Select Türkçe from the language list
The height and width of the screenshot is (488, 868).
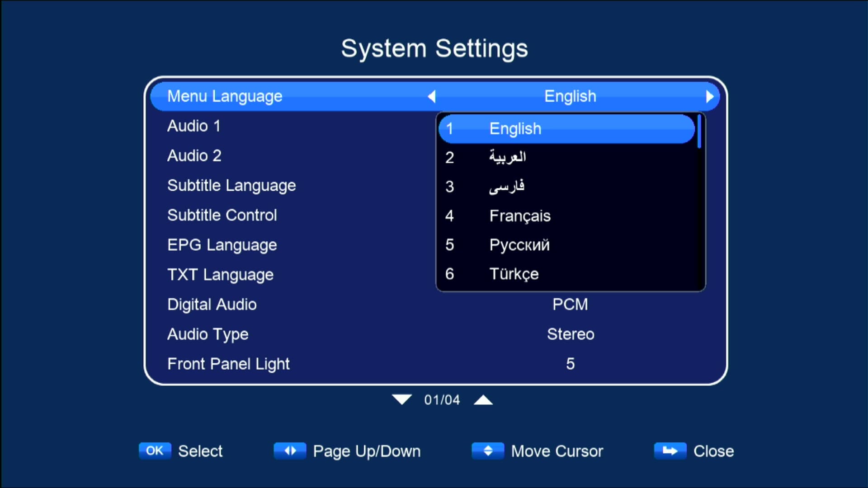(514, 274)
